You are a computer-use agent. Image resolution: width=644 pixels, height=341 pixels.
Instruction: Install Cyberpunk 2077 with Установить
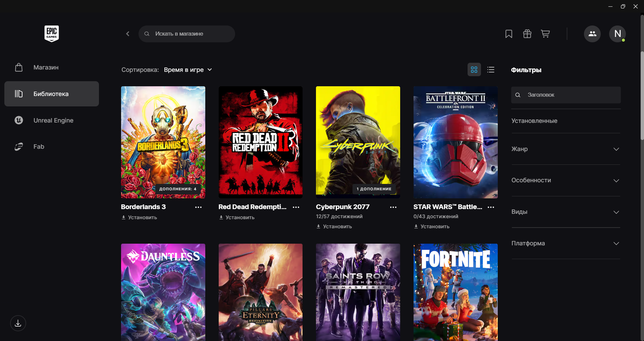coord(334,227)
